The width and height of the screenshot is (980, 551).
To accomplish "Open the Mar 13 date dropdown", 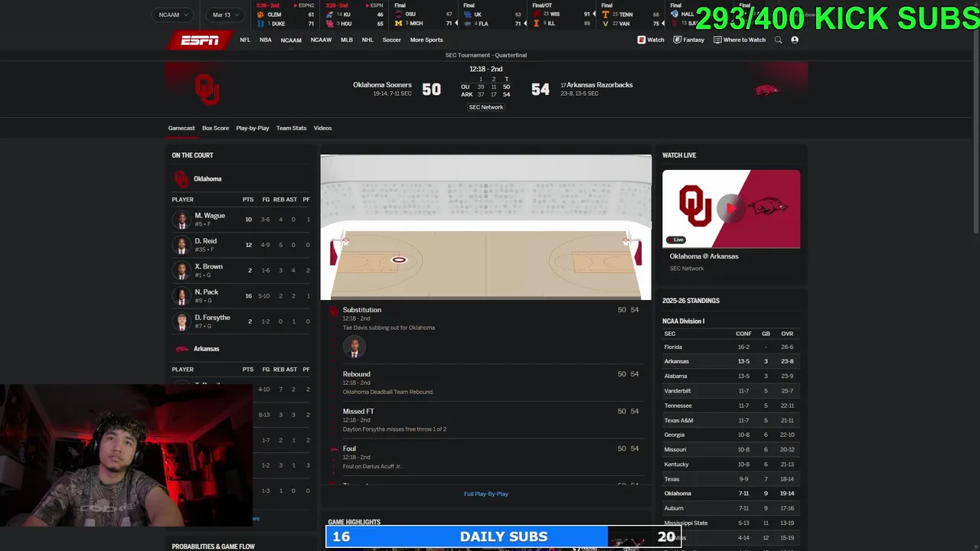I will (225, 15).
